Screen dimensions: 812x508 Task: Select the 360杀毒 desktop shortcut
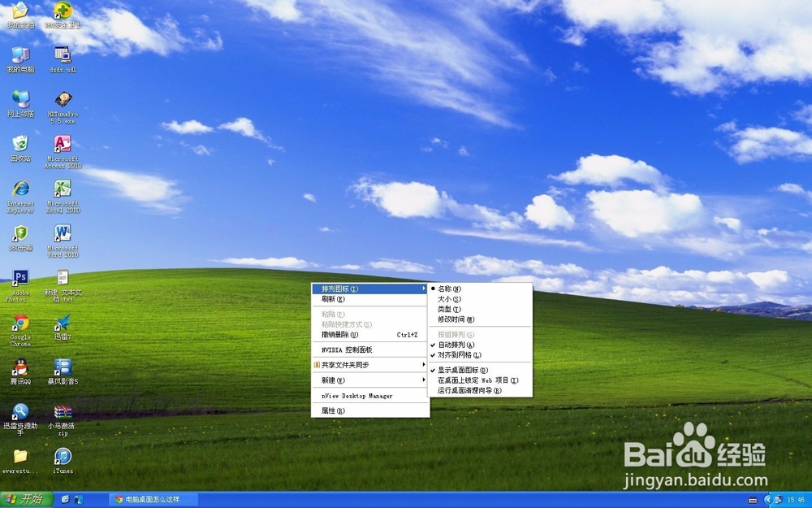(x=20, y=238)
